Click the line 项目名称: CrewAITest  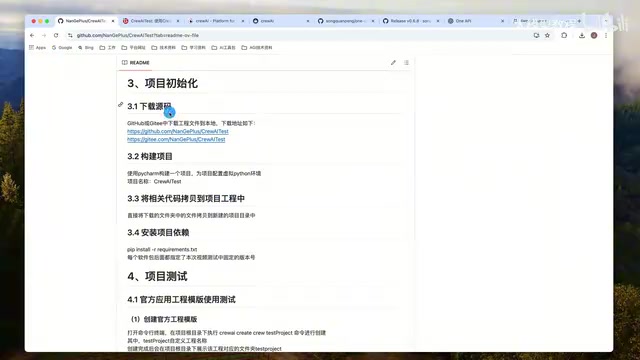click(154, 182)
